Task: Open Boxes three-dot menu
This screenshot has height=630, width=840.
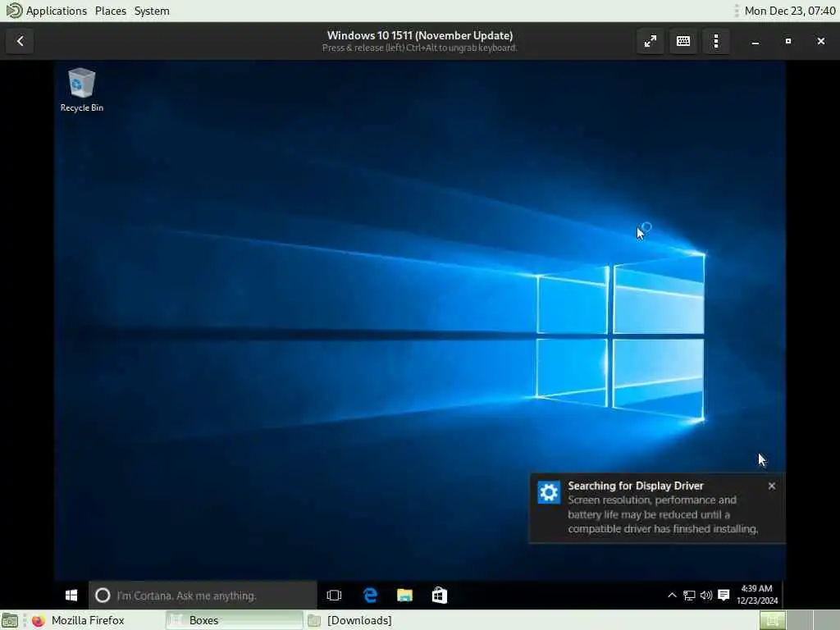Action: [x=715, y=41]
